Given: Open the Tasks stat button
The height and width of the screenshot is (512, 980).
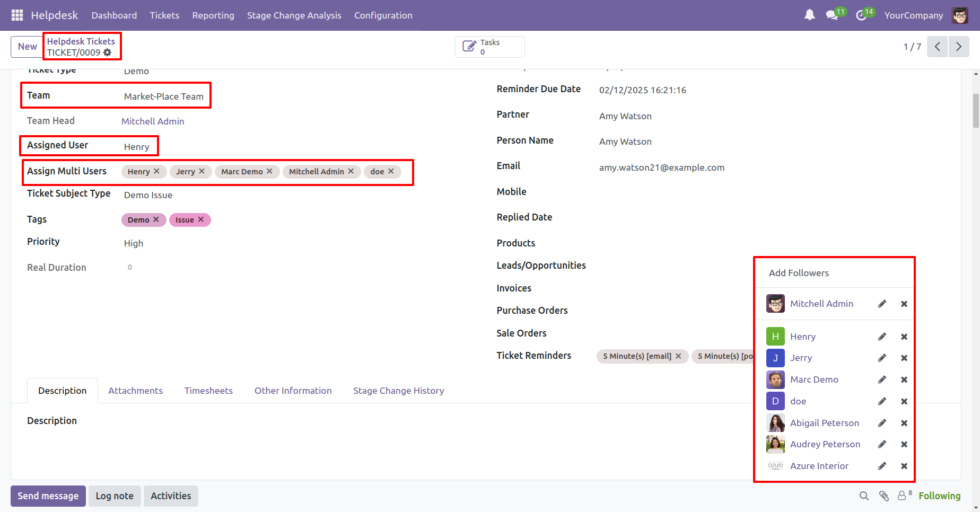Looking at the screenshot, I should [x=490, y=47].
